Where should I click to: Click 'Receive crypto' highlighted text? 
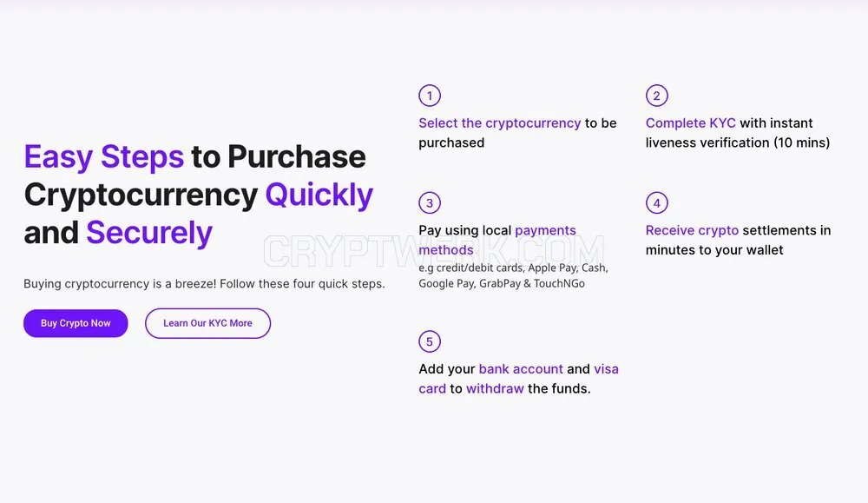[x=692, y=230]
